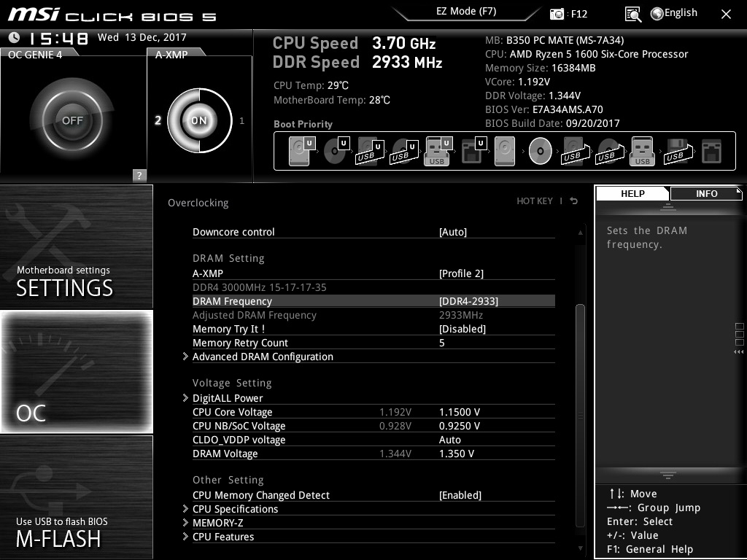Select the legacy network boot icon
Screen dimensions: 747x560
click(712, 151)
